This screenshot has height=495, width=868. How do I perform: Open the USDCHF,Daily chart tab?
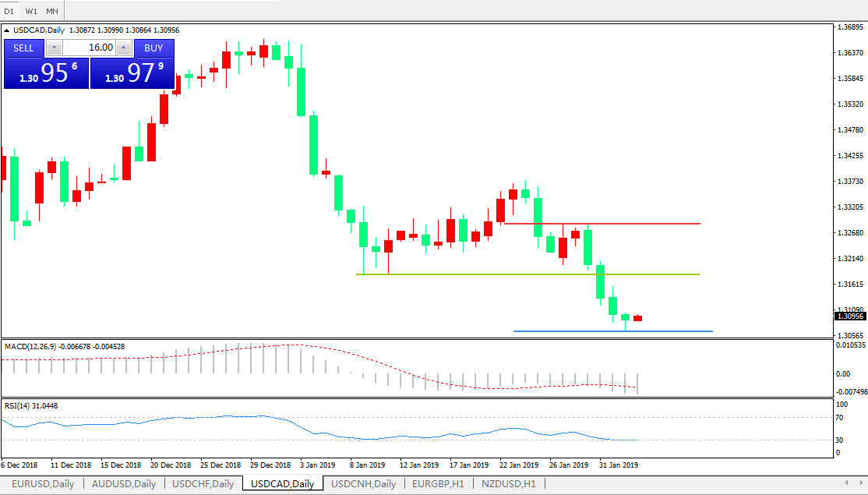click(203, 484)
